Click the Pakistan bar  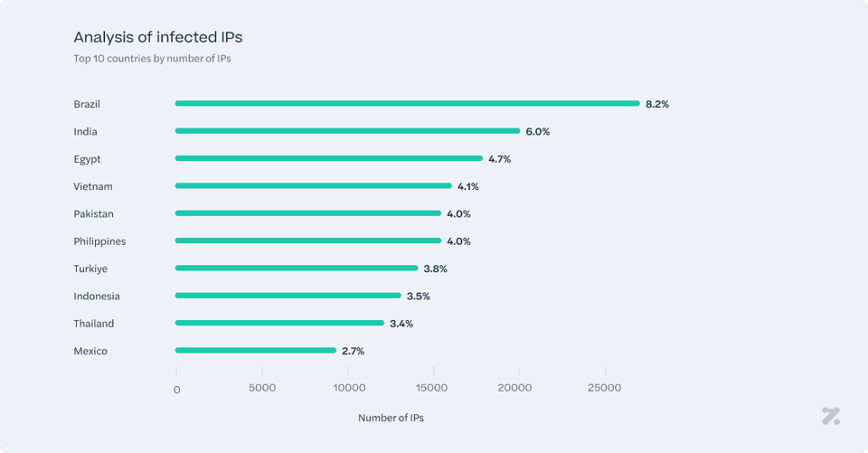pyautogui.click(x=307, y=213)
